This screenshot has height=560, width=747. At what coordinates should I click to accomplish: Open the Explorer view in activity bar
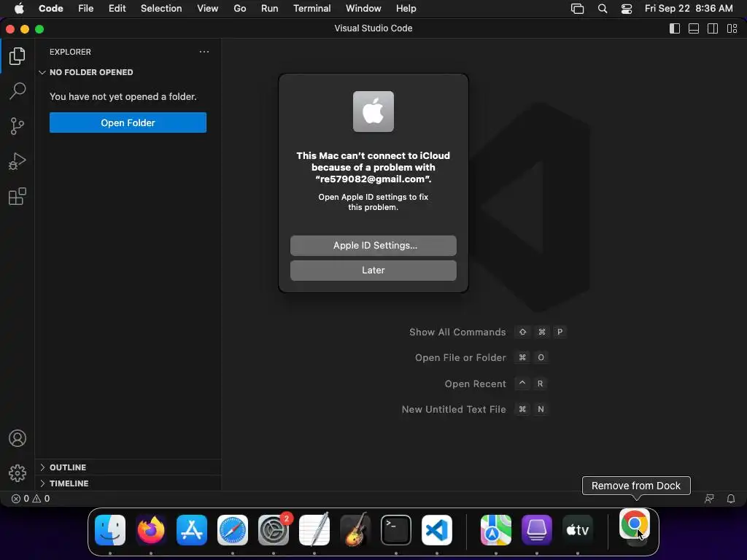click(18, 56)
